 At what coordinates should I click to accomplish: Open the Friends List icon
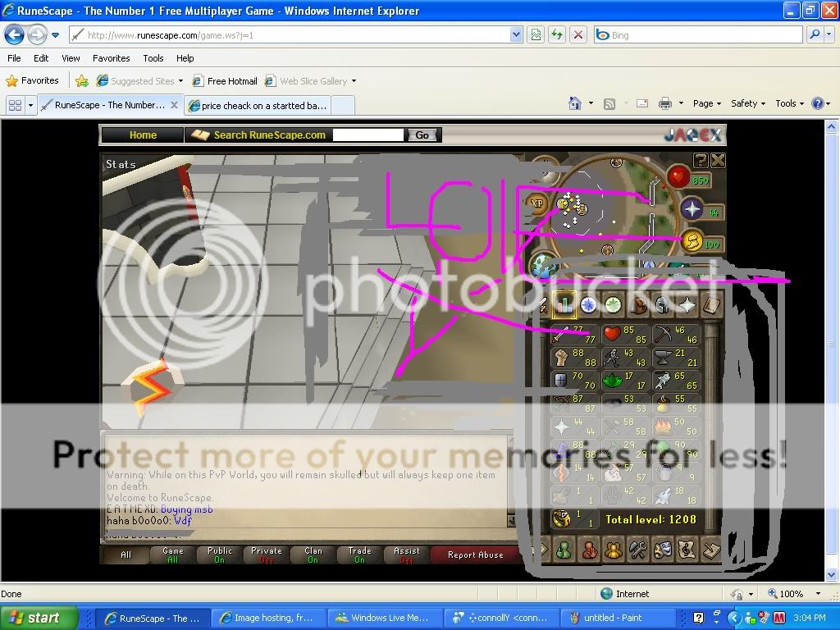point(564,550)
